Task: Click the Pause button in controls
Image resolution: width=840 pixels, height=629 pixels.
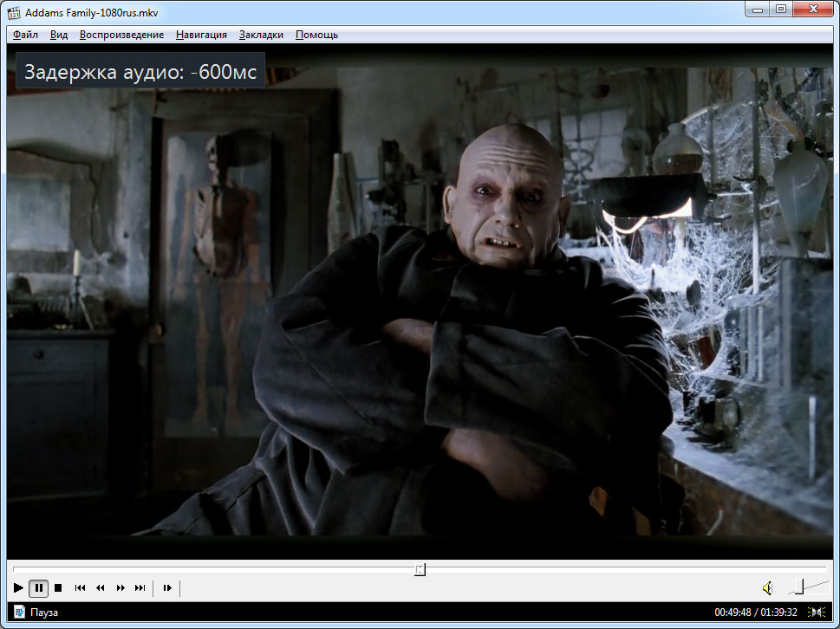Action: [39, 588]
